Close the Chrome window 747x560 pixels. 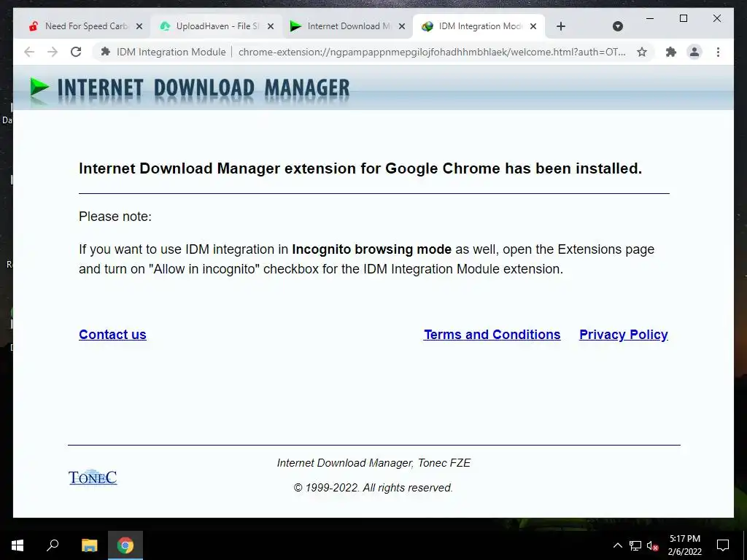pos(716,18)
